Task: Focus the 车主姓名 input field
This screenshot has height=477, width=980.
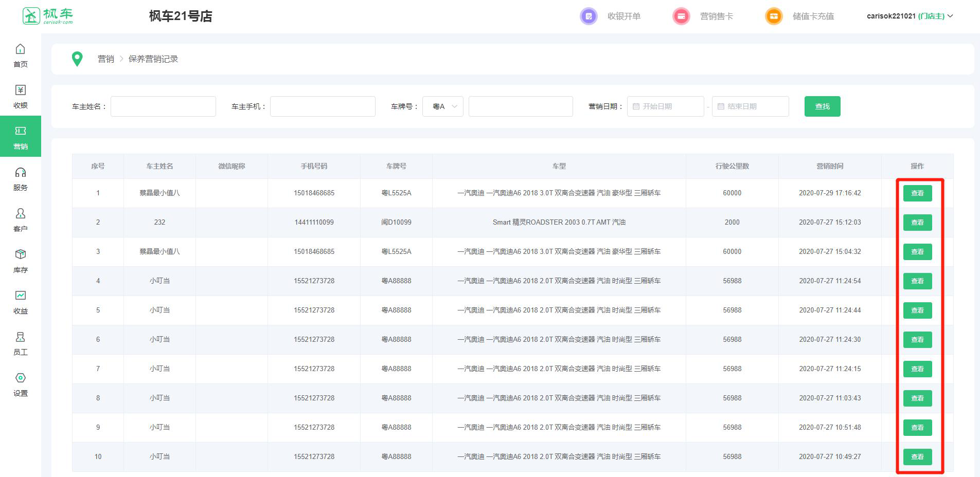Action: (x=163, y=106)
